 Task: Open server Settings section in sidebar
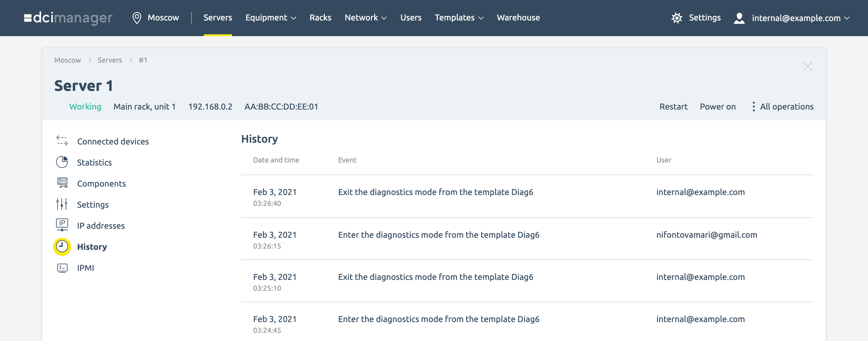(x=93, y=205)
